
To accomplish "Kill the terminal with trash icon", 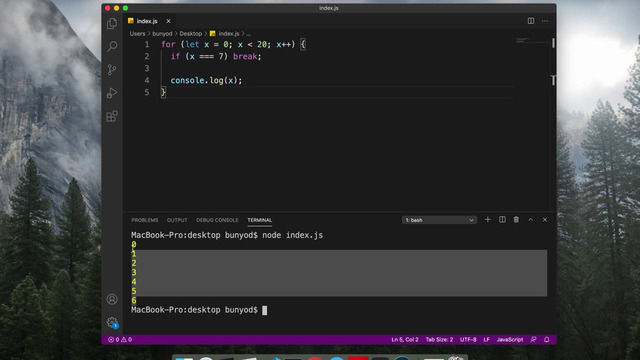I will pos(516,220).
